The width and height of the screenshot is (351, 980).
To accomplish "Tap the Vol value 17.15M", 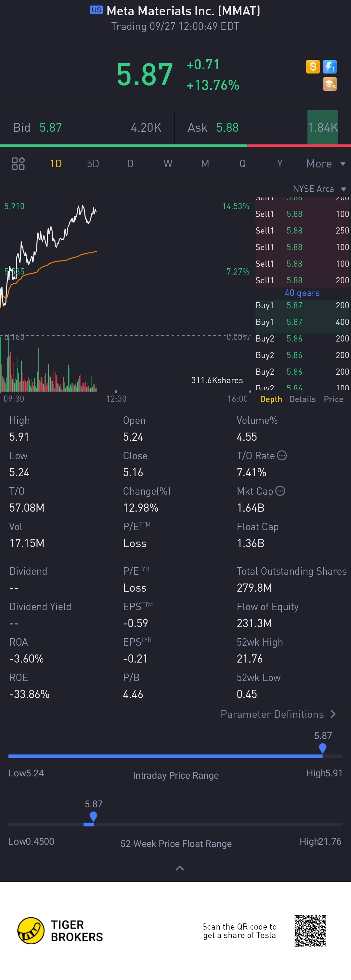I will click(27, 543).
